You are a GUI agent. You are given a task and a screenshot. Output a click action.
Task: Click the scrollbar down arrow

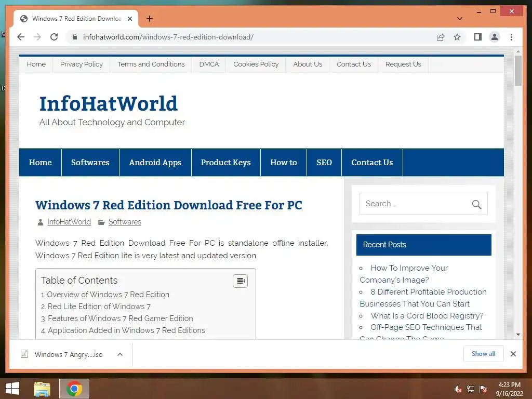tap(518, 335)
